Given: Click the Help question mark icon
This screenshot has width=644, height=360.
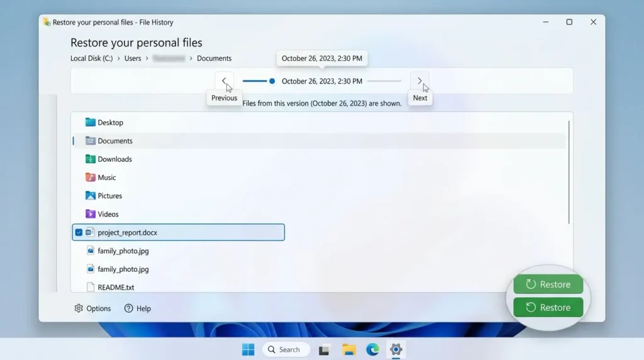Looking at the screenshot, I should (x=128, y=308).
